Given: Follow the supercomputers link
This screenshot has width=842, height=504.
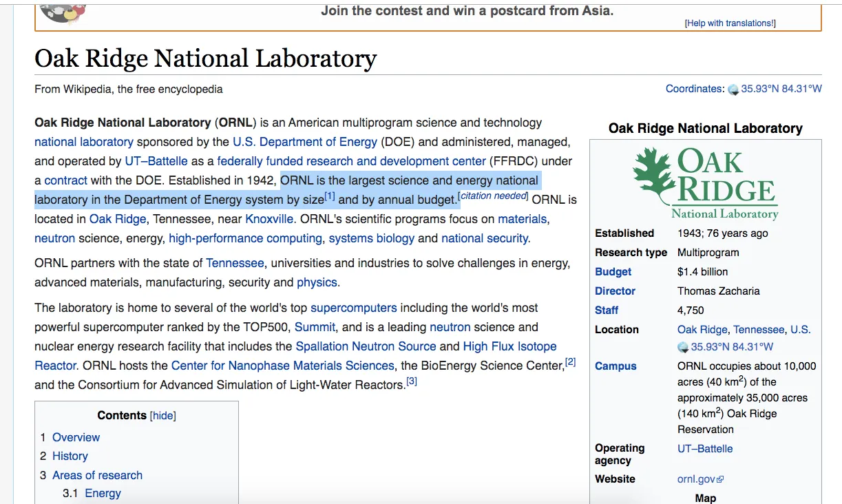Looking at the screenshot, I should [354, 308].
